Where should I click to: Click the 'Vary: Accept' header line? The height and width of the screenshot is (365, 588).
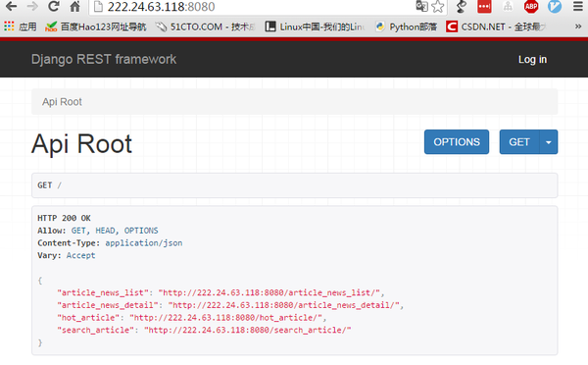click(67, 255)
